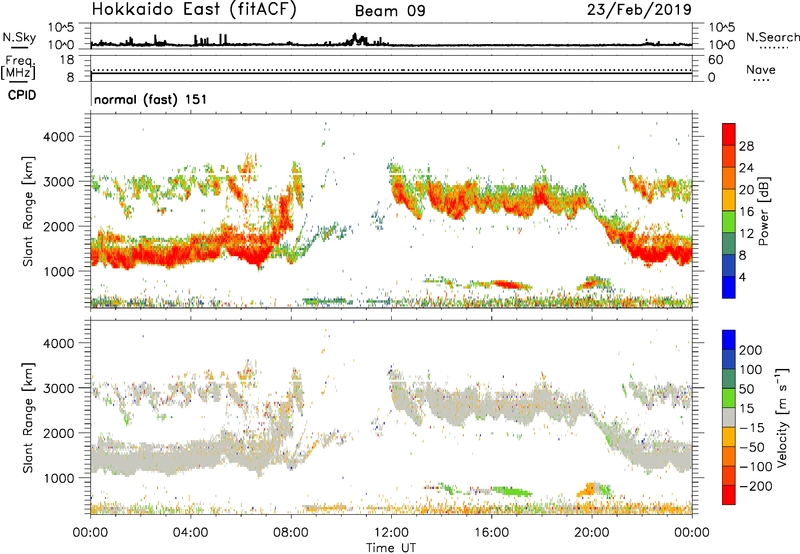Pick the top blue segment of Velocity colorbar
The image size is (800, 554).
729,339
